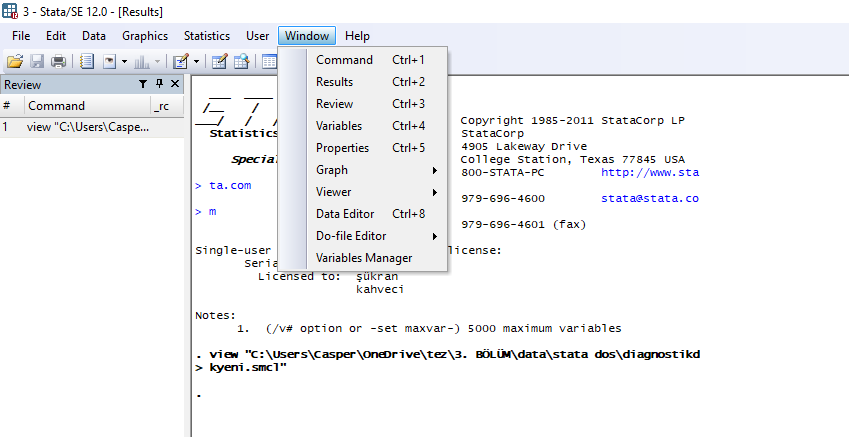Select Properties Ctrl+5 in Window menu
Image resolution: width=849 pixels, height=437 pixels.
(363, 148)
